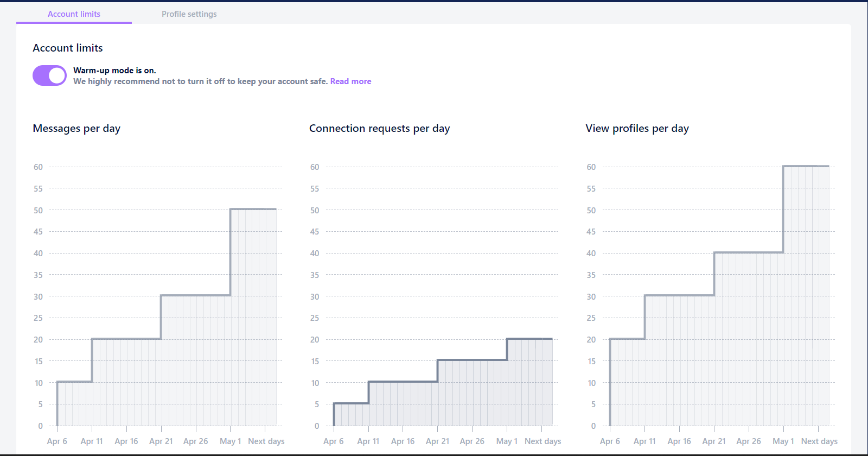868x456 pixels.
Task: Click the 40-level step on View profiles chart
Action: click(749, 252)
